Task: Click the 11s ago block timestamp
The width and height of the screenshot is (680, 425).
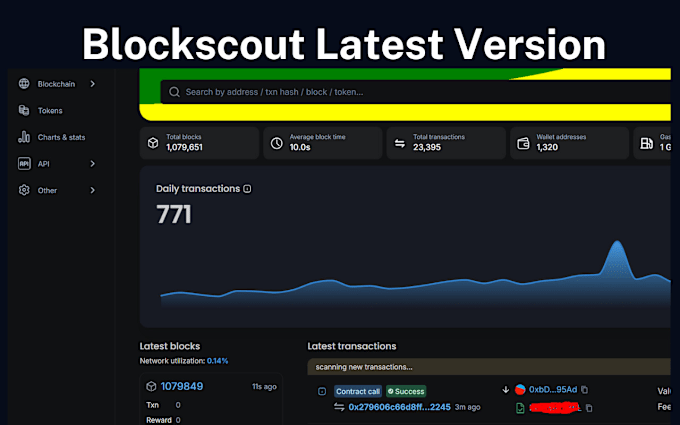Action: click(264, 386)
